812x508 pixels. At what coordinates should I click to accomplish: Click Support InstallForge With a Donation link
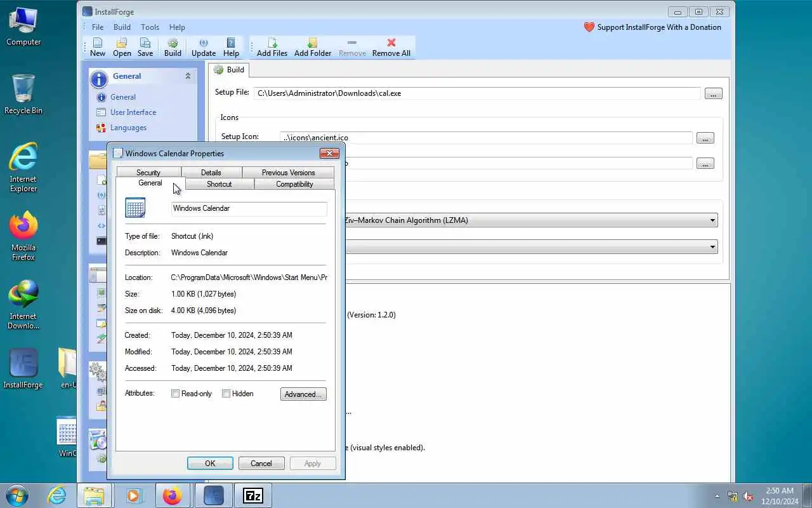[x=652, y=27]
